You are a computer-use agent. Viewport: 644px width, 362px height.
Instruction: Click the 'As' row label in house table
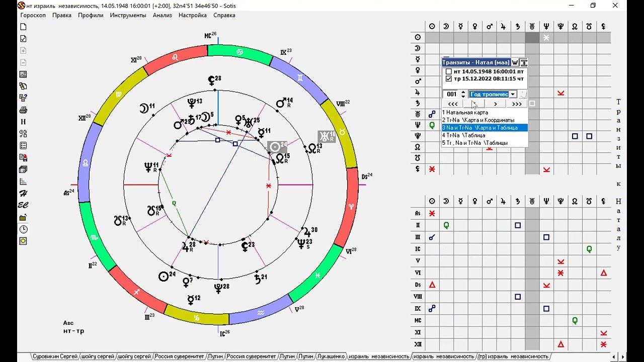tap(418, 214)
